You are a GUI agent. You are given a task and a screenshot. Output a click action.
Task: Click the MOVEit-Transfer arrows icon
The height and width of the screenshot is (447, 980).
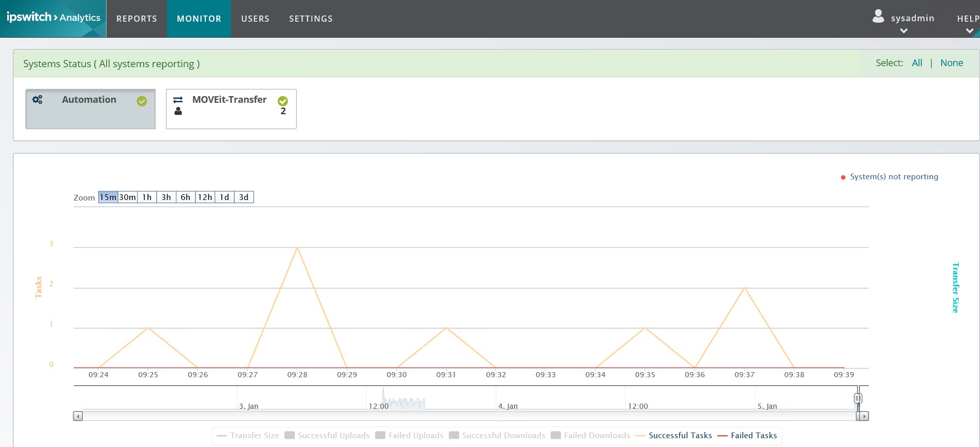click(x=178, y=100)
